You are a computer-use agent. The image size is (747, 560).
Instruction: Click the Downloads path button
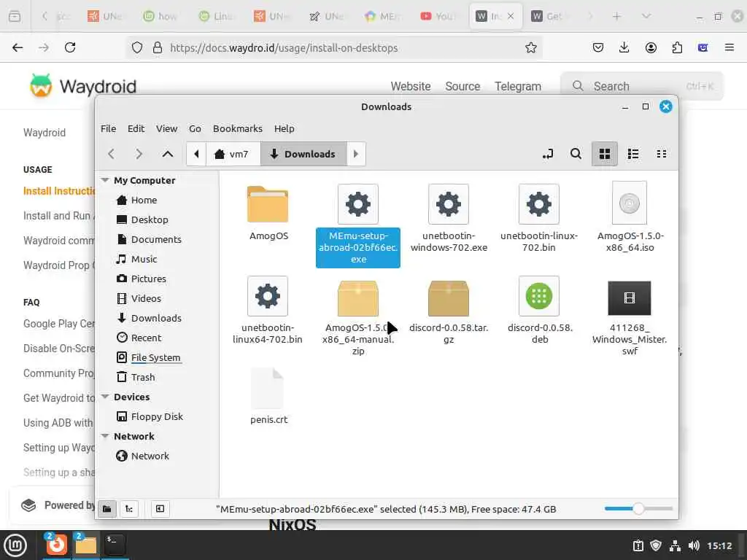click(303, 154)
